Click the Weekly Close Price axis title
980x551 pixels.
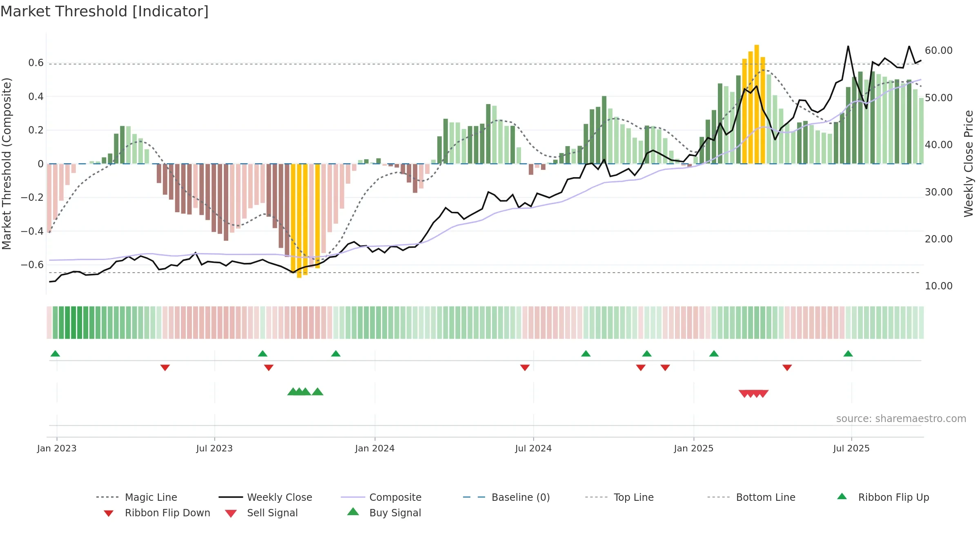coord(969,164)
